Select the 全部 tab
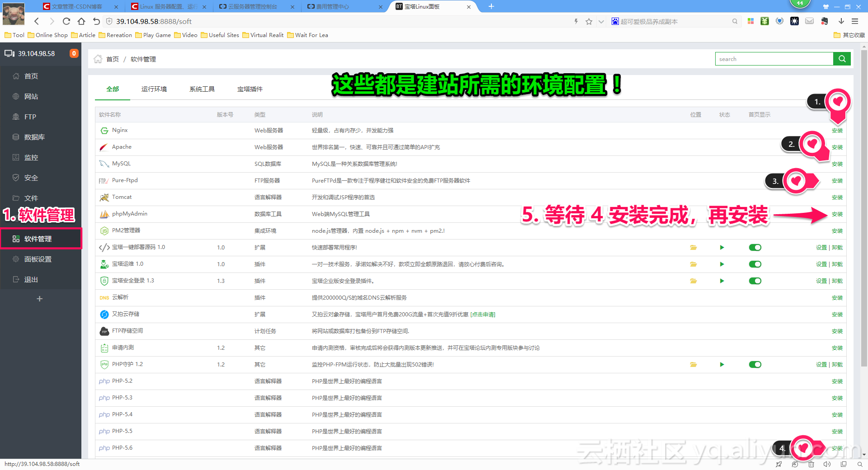 click(x=113, y=89)
